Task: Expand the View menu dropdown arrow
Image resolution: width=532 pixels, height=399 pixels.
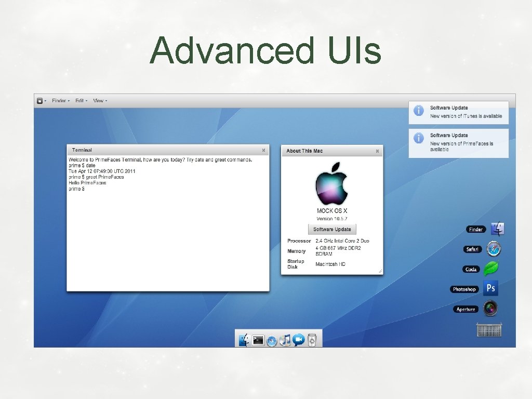Action: [106, 101]
